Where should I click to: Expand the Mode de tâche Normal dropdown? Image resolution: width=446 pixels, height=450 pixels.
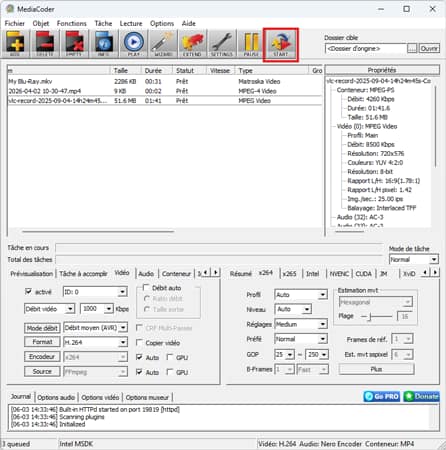pyautogui.click(x=413, y=259)
